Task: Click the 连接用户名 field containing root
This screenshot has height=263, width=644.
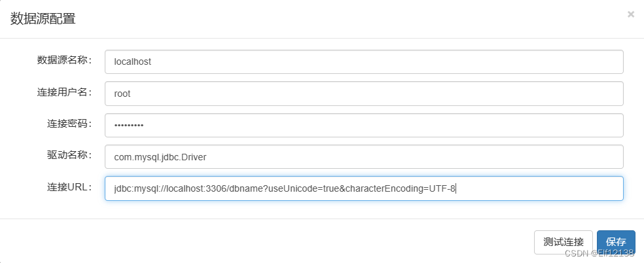Action: (364, 94)
